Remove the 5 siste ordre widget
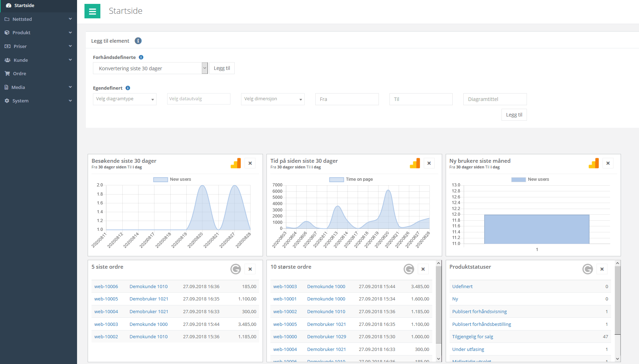639x364 pixels. point(250,269)
